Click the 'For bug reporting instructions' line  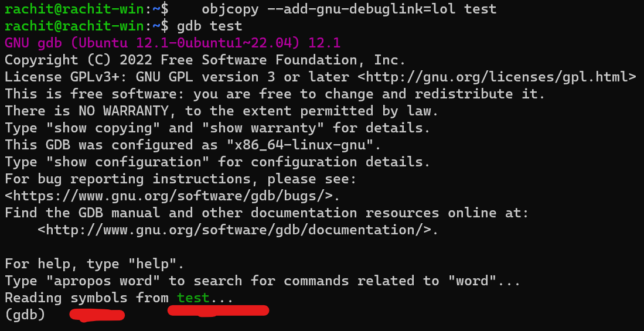[180, 179]
